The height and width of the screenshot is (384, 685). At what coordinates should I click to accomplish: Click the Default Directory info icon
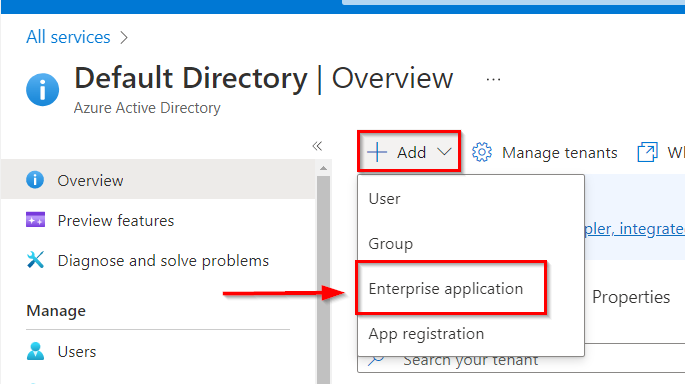[x=42, y=90]
